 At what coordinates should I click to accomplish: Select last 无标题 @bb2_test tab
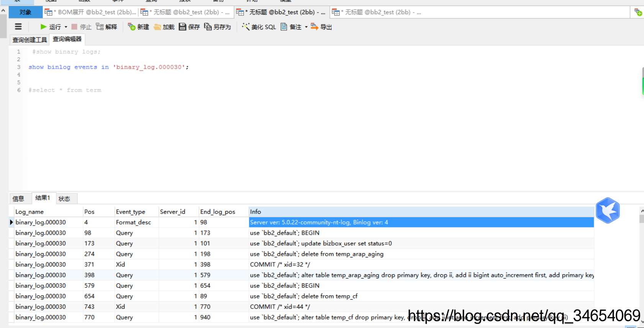(x=377, y=12)
